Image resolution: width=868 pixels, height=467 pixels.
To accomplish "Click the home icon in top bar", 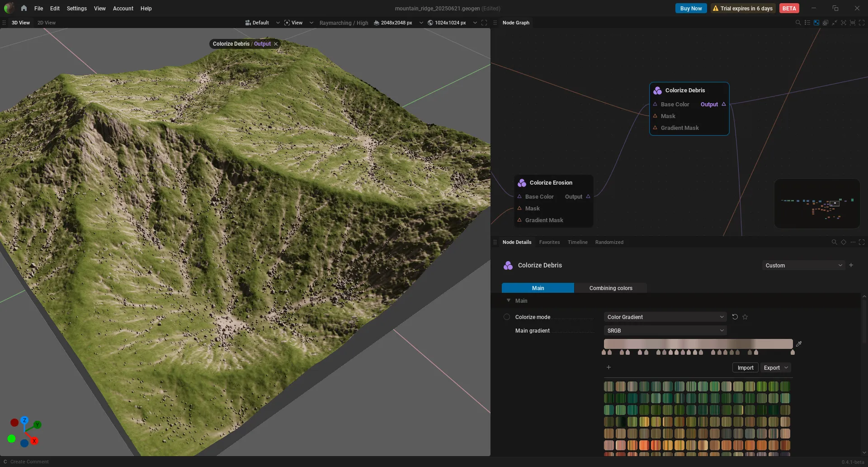I will 24,8.
